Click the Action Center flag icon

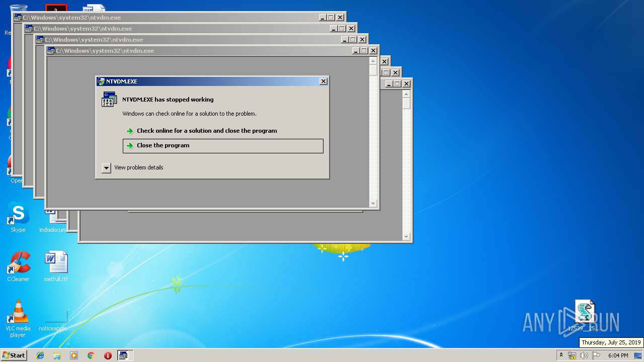pyautogui.click(x=596, y=355)
